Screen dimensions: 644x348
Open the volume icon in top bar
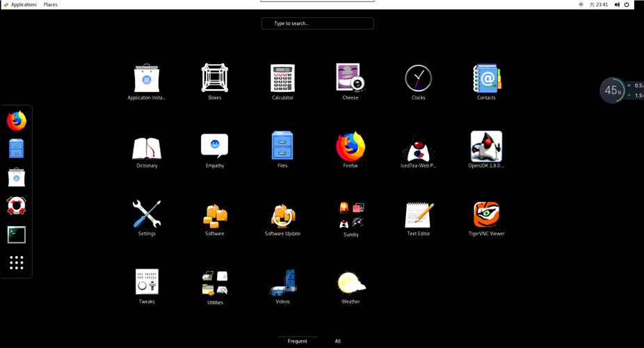pyautogui.click(x=617, y=4)
